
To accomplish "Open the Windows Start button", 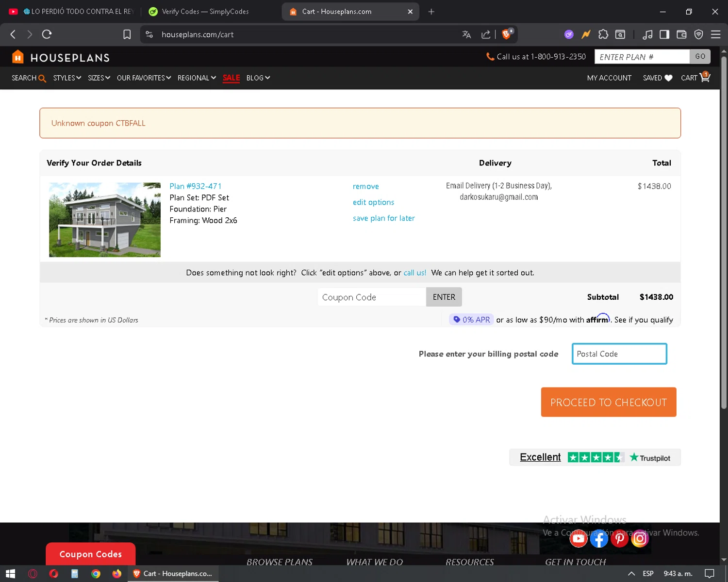I will click(x=11, y=574).
